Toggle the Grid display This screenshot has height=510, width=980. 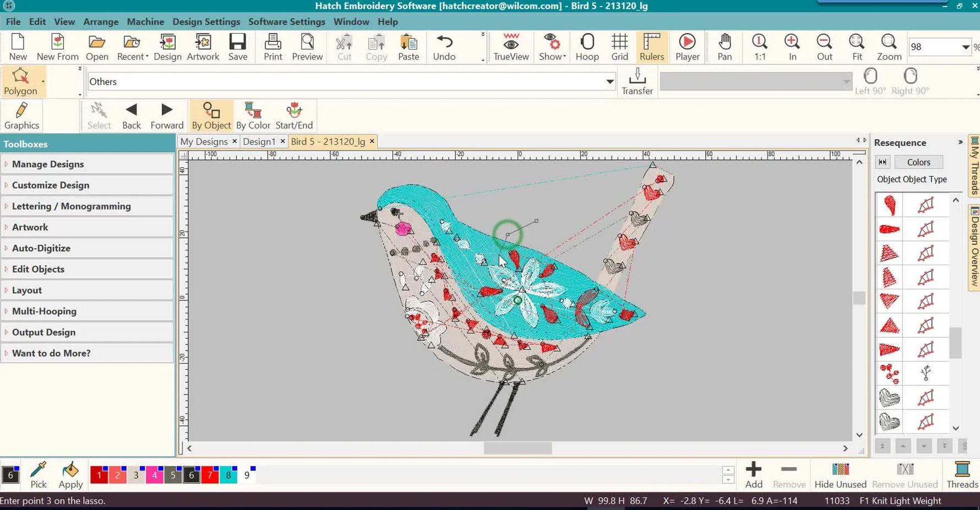619,47
